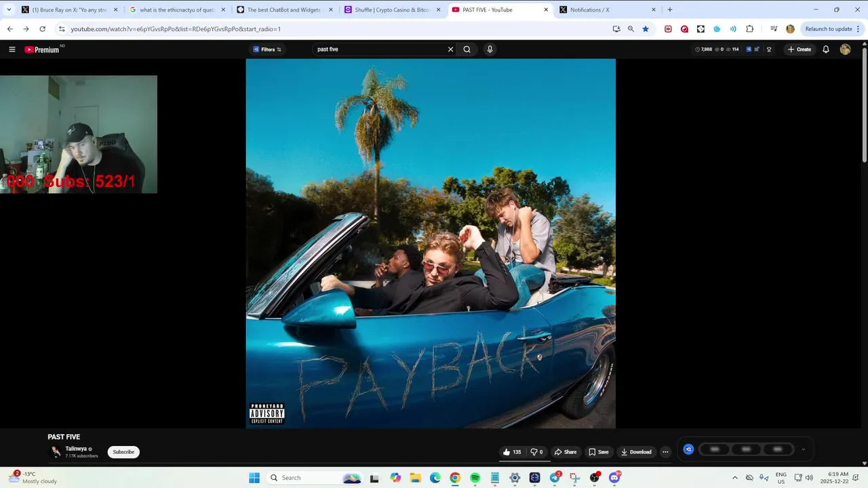Click the blue extension icon beside pills
Viewport: 868px width, 488px height.
click(688, 449)
